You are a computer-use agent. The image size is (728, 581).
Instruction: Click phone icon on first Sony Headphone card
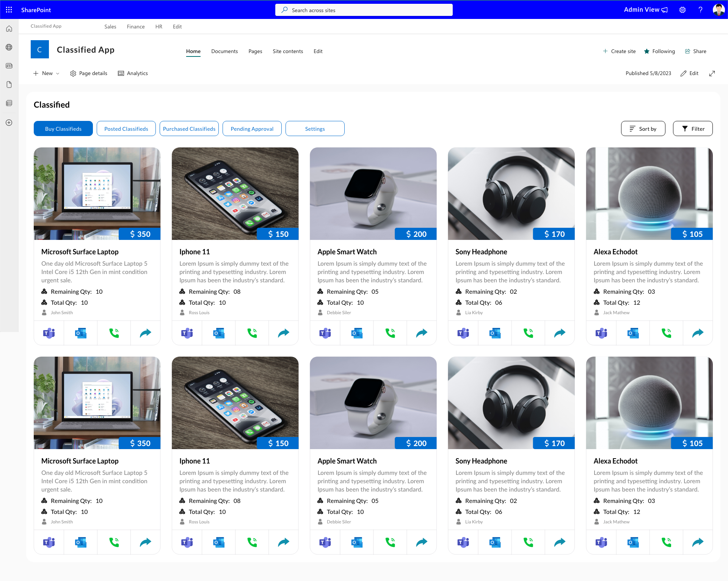(x=528, y=333)
